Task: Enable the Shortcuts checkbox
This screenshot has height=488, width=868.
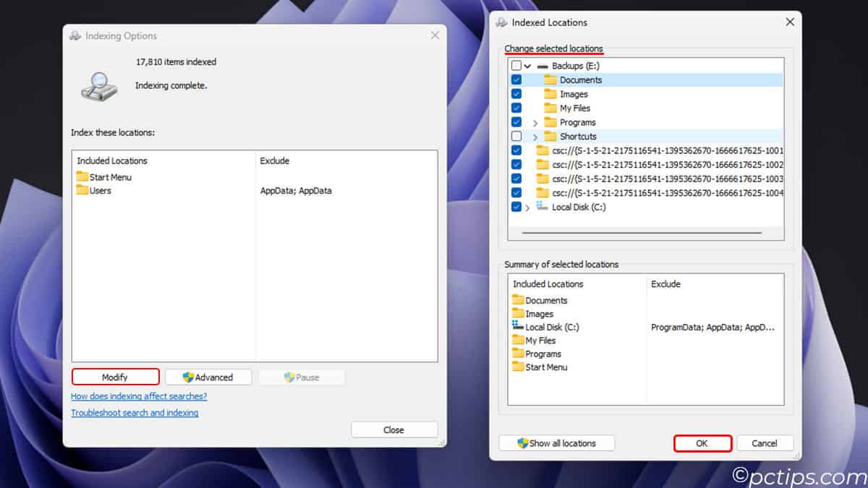Action: coord(516,136)
